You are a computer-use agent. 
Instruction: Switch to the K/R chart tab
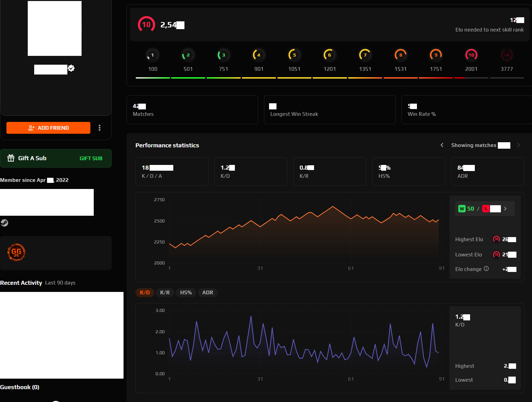coord(165,293)
